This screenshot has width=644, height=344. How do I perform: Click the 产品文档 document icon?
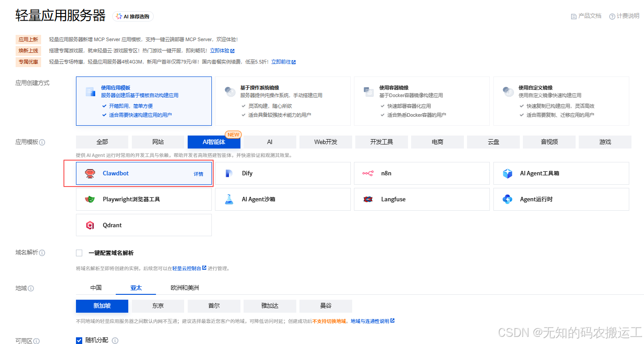point(574,16)
